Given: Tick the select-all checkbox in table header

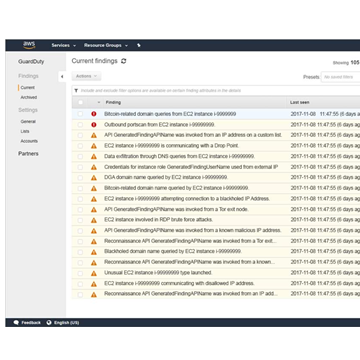Looking at the screenshot, I should pyautogui.click(x=80, y=102).
